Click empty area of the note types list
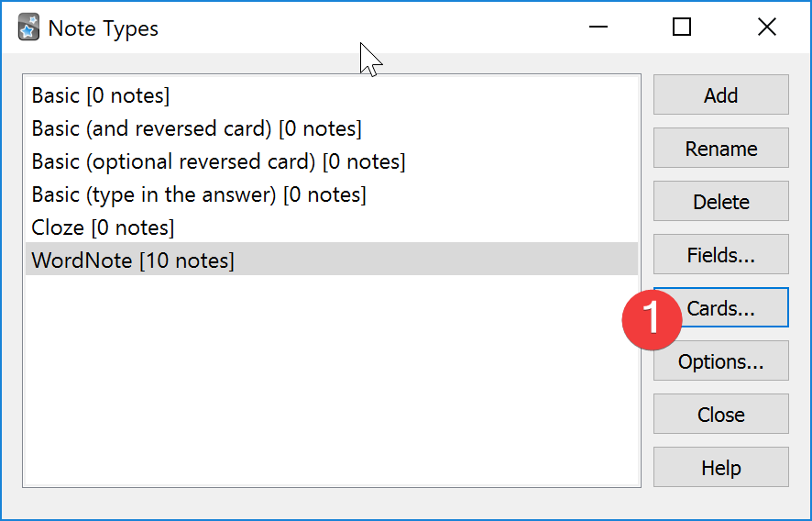Screen dimensions: 812x521 click(330, 385)
